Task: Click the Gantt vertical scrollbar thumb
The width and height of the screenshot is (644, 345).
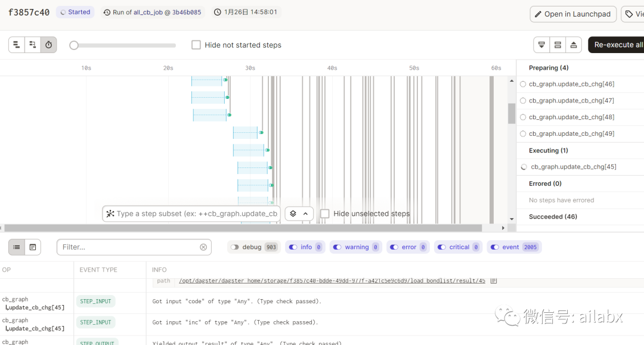Action: click(x=512, y=113)
